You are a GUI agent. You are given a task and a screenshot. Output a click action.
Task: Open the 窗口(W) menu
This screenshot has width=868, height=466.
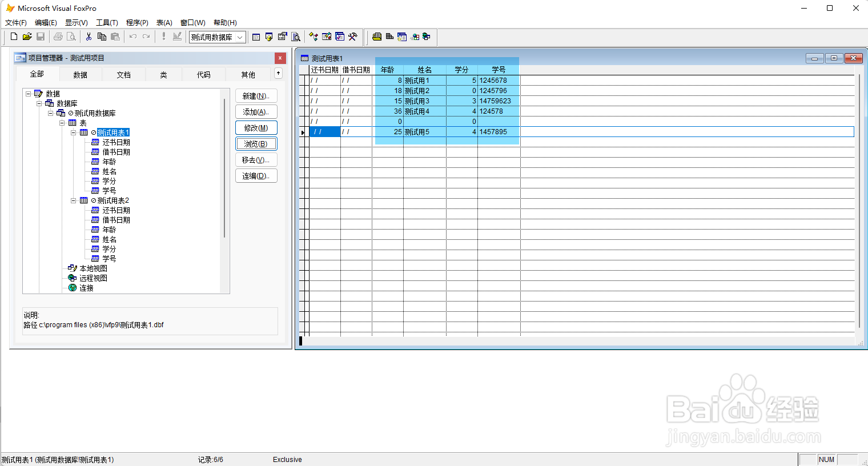pos(193,23)
